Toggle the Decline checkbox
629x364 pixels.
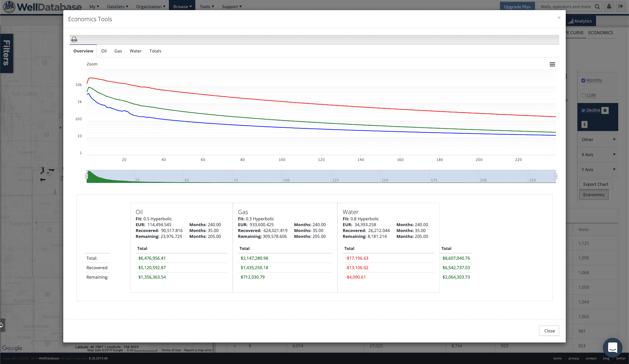pos(583,110)
